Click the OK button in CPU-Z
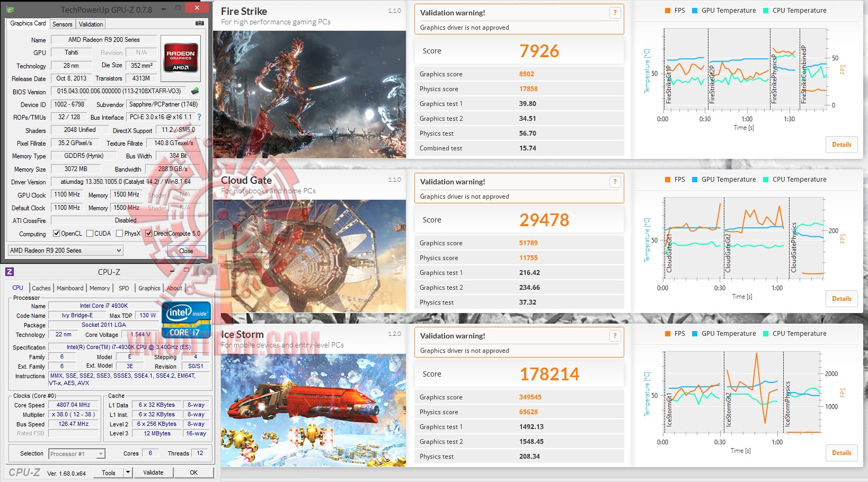This screenshot has height=482, width=868. pyautogui.click(x=194, y=472)
